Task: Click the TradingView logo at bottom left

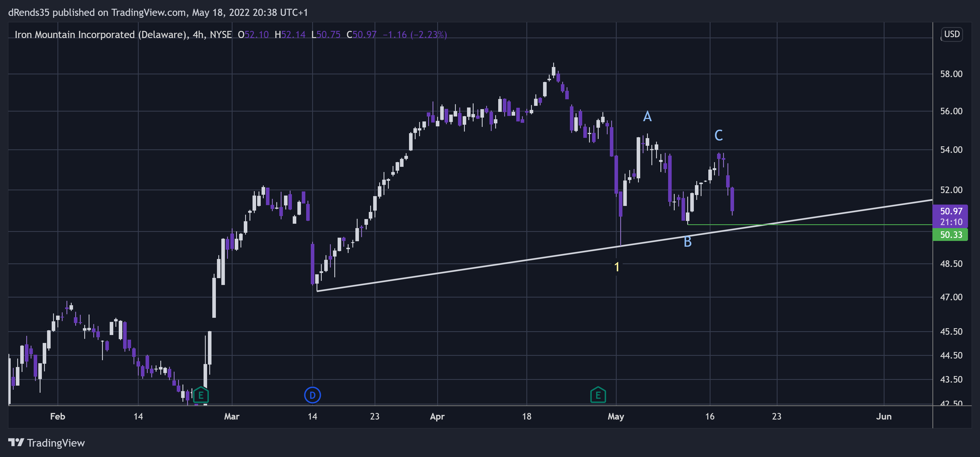Action: coord(47,443)
